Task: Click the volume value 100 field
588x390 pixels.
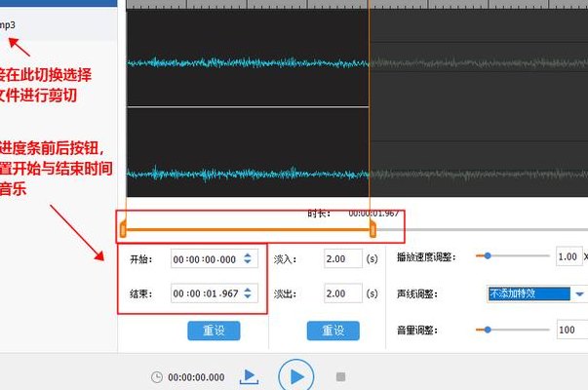Action: click(x=571, y=330)
